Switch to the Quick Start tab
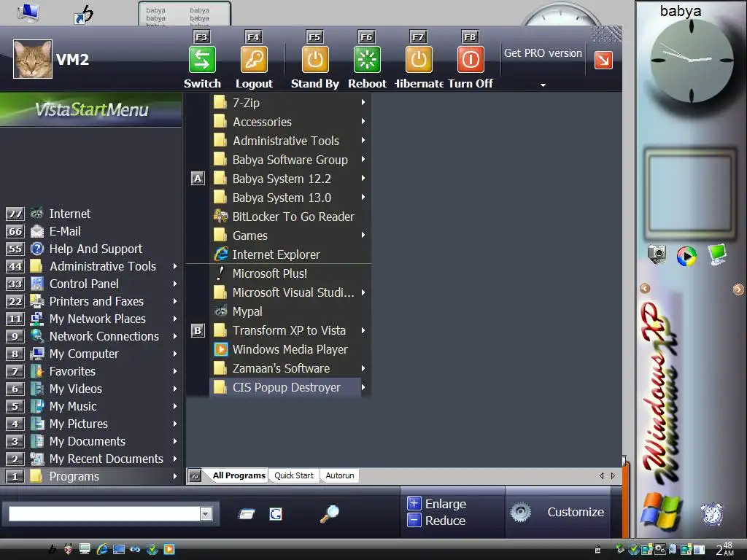The width and height of the screenshot is (747, 560). 294,475
